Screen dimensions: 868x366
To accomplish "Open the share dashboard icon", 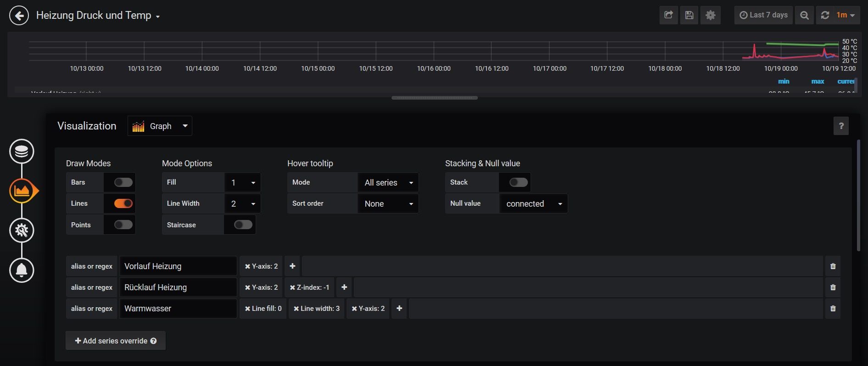I will click(668, 15).
